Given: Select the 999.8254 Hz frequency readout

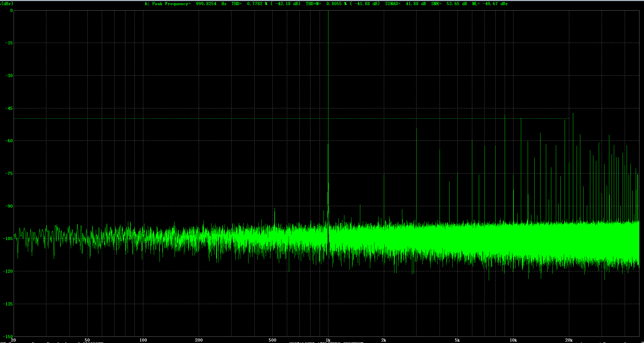Looking at the screenshot, I should tap(211, 4).
